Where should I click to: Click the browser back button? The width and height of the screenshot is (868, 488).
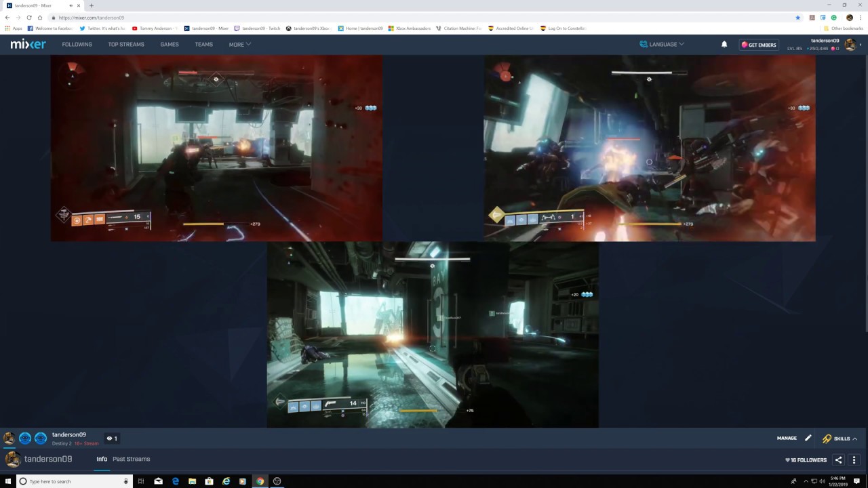(x=7, y=18)
